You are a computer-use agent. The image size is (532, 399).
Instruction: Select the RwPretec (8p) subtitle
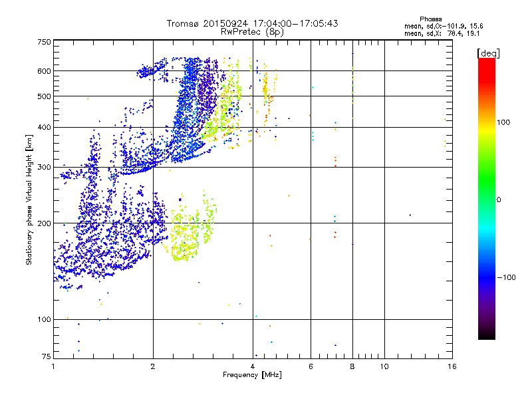coord(252,32)
